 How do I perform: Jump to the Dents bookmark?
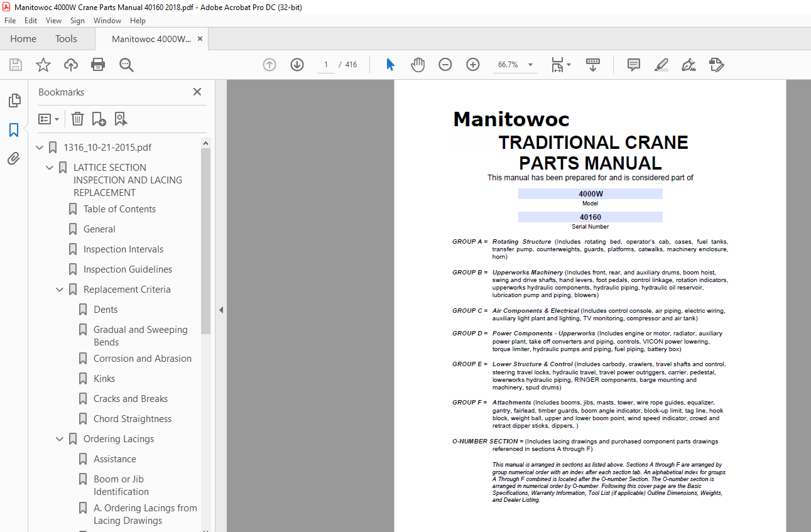point(106,310)
